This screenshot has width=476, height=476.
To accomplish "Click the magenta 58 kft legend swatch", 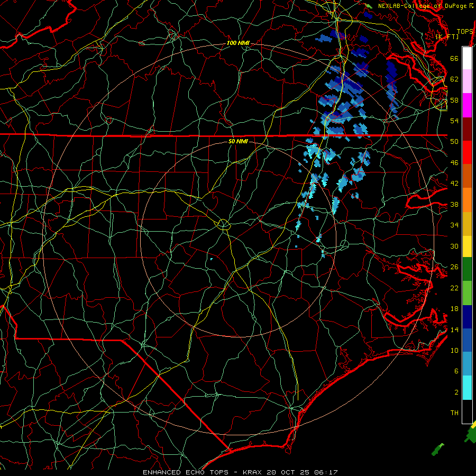I will coord(467,105).
